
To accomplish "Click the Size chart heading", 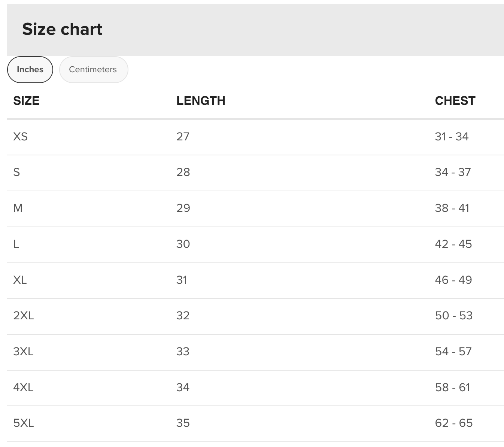I will pyautogui.click(x=62, y=29).
